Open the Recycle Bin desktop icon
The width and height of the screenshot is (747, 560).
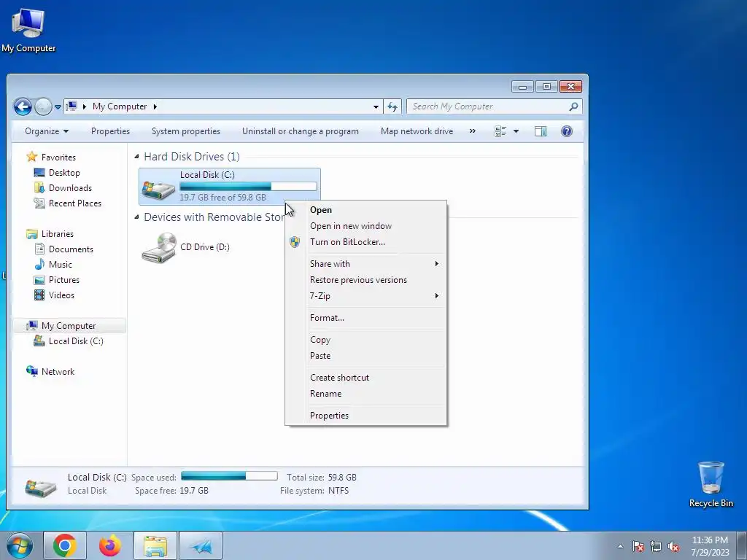tap(711, 484)
